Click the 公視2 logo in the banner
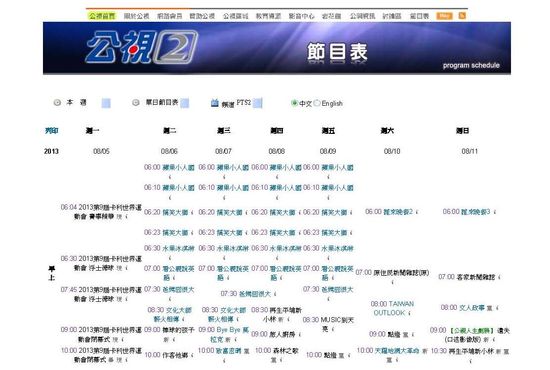The width and height of the screenshot is (550, 370). click(142, 47)
